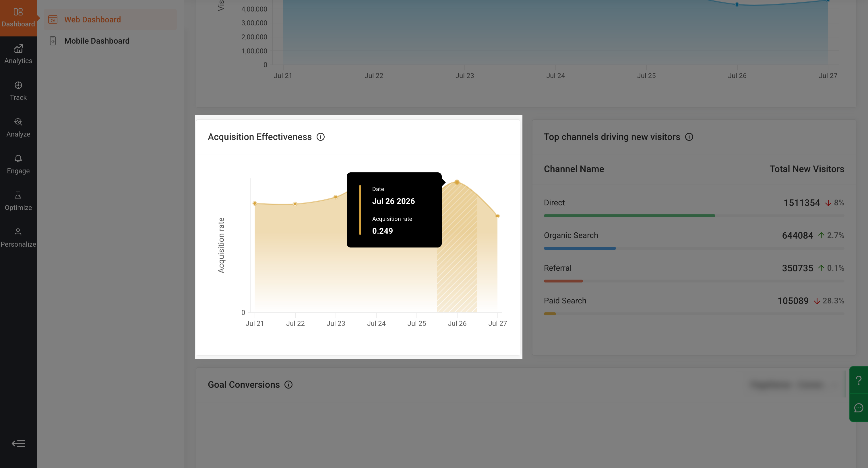Go to the Track section

18,91
